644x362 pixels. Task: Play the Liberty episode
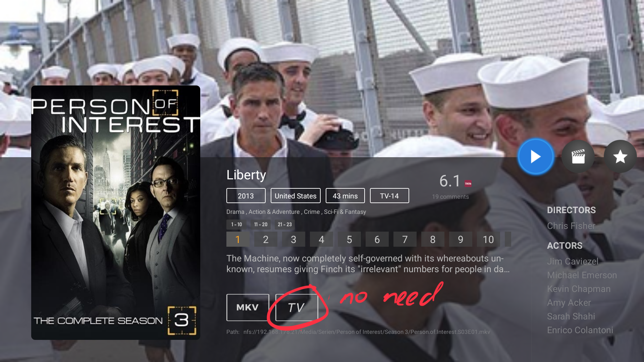tap(536, 157)
